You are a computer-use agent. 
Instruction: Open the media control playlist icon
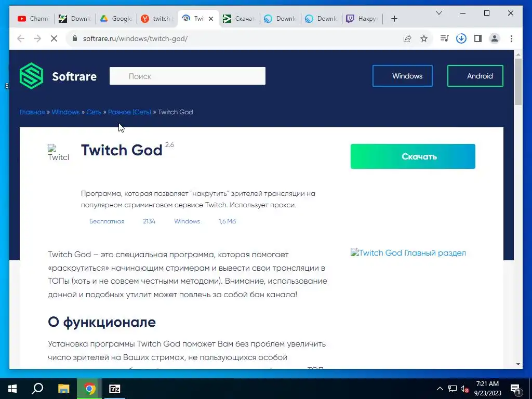point(444,38)
